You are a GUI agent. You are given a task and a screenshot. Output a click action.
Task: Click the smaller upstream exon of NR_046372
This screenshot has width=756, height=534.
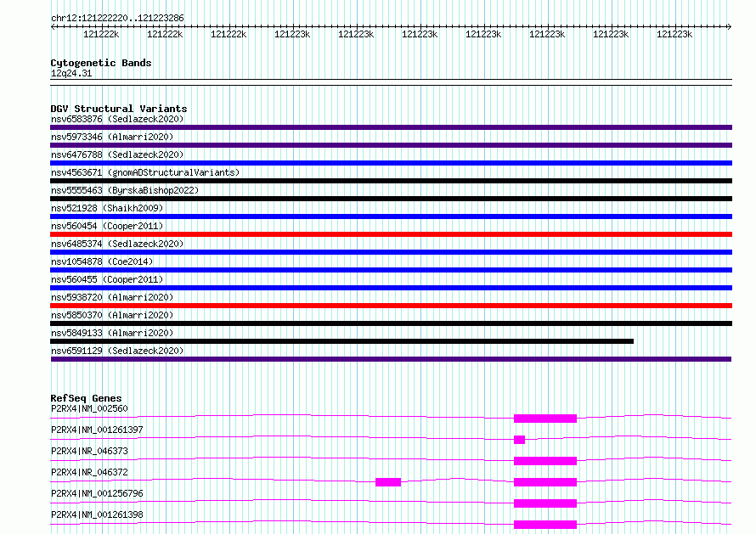[388, 482]
